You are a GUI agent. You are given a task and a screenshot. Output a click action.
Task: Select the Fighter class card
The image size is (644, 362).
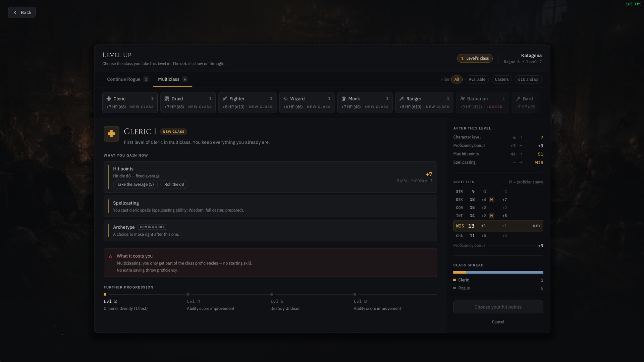pos(247,102)
